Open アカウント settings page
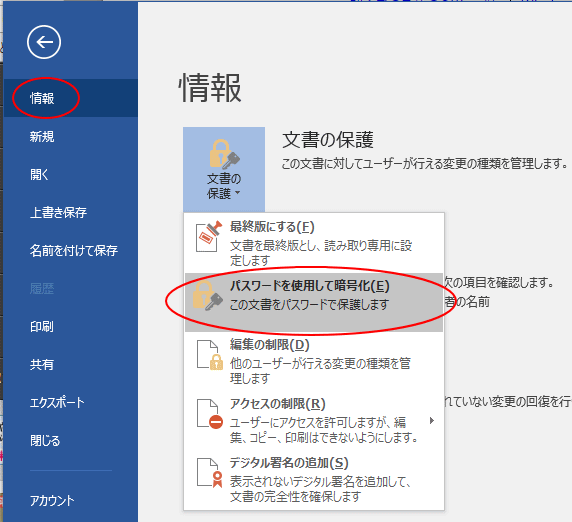Viewport: 572px width, 522px height. 70,500
